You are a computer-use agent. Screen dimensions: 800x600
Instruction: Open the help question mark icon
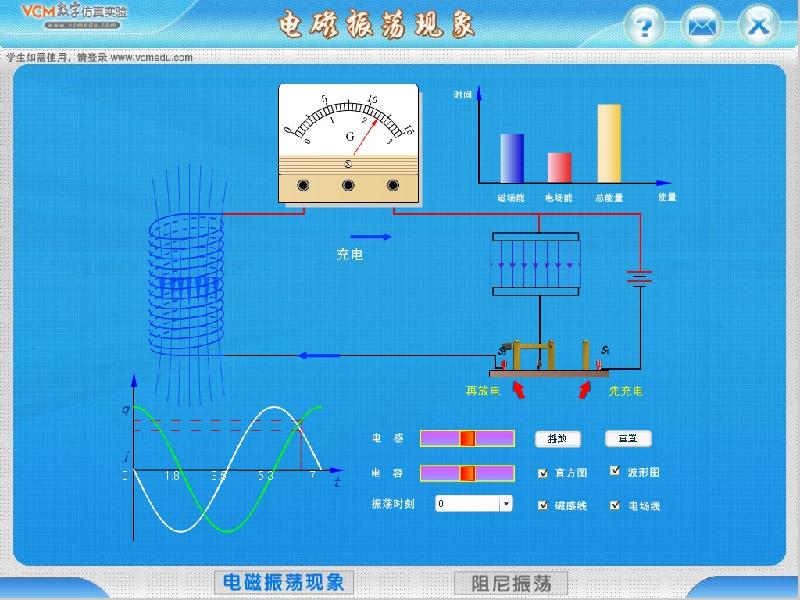tap(644, 25)
